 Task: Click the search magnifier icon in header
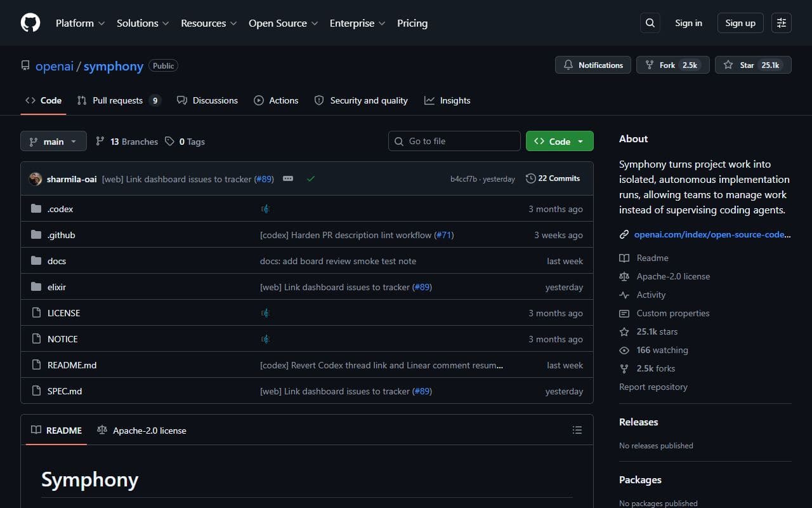tap(650, 23)
